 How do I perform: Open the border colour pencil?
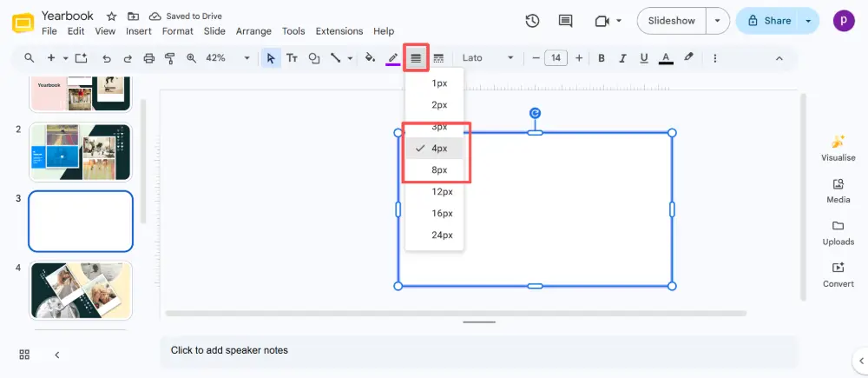click(x=393, y=58)
